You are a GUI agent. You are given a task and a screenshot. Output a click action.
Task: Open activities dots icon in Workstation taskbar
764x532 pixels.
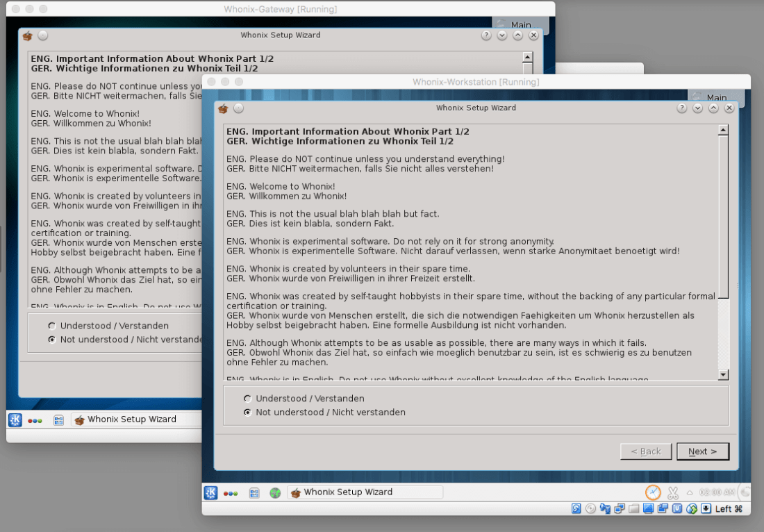231,493
